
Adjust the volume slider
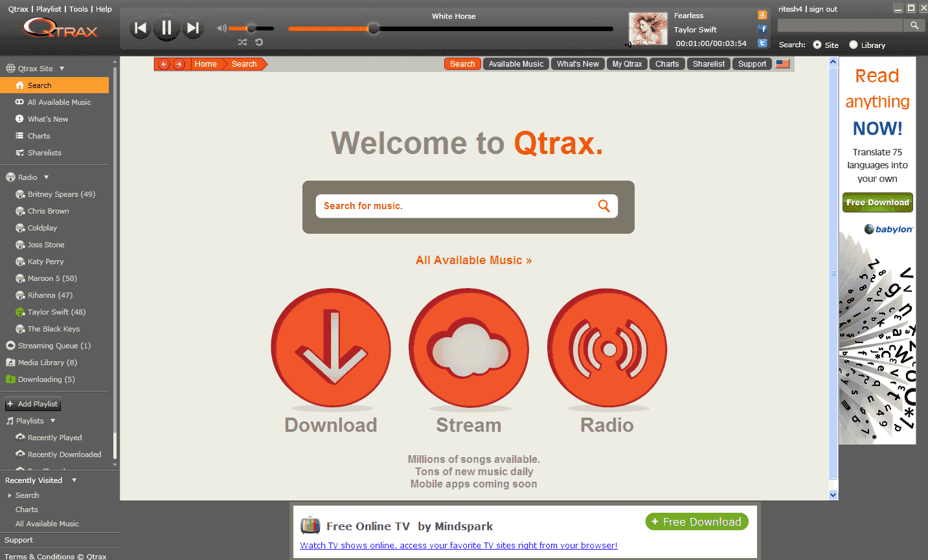250,28
